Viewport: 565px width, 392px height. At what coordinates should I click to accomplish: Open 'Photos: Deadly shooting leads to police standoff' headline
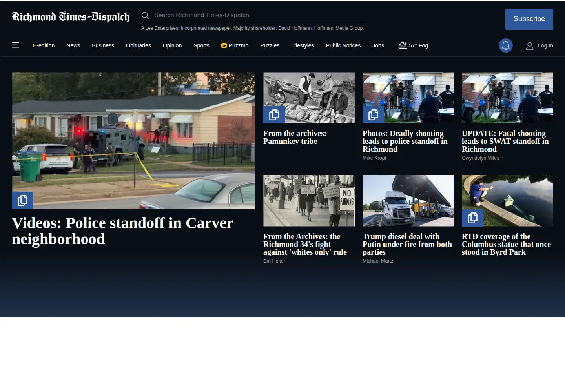[x=405, y=141]
